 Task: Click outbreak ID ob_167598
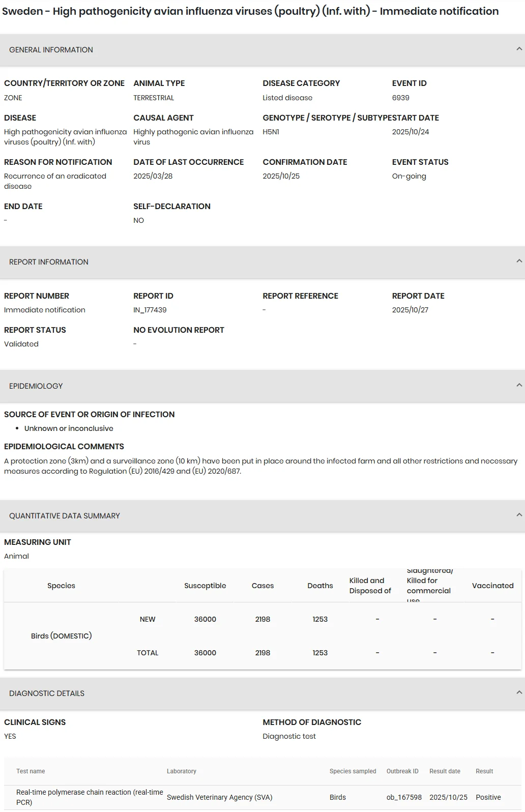(x=404, y=797)
